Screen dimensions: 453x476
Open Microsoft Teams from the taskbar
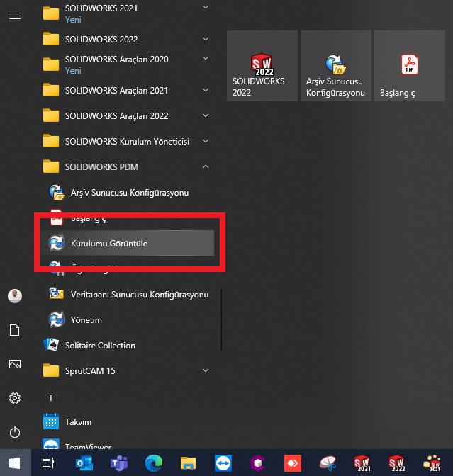118,463
